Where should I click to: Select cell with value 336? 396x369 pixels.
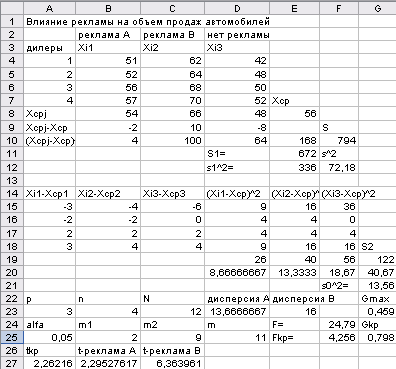(294, 167)
